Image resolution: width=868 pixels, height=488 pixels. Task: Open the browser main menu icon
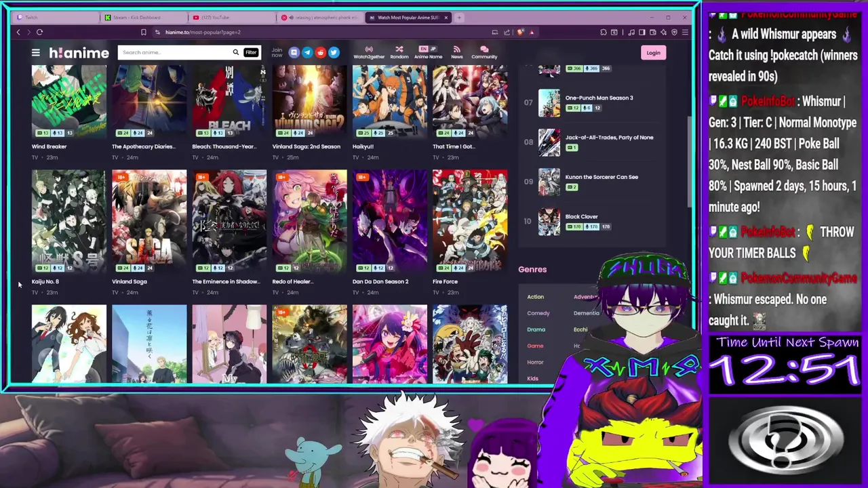tap(685, 32)
